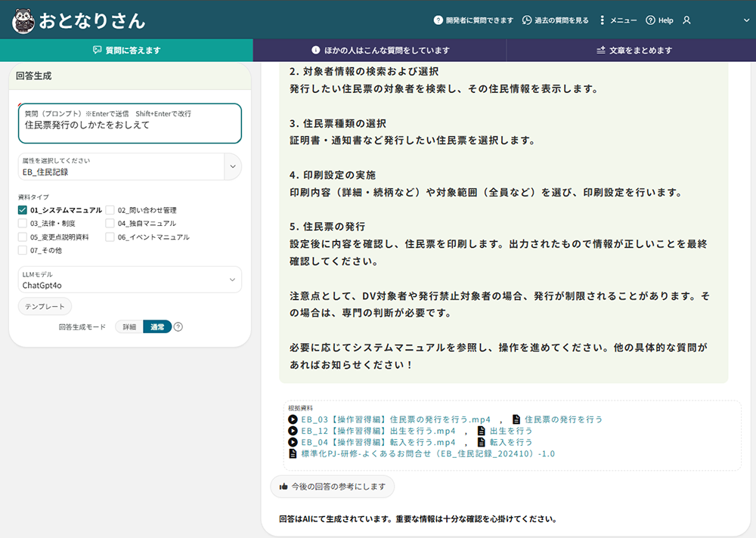Open the メニュー item in the header
Viewport: 756px width, 538px height.
pyautogui.click(x=624, y=20)
